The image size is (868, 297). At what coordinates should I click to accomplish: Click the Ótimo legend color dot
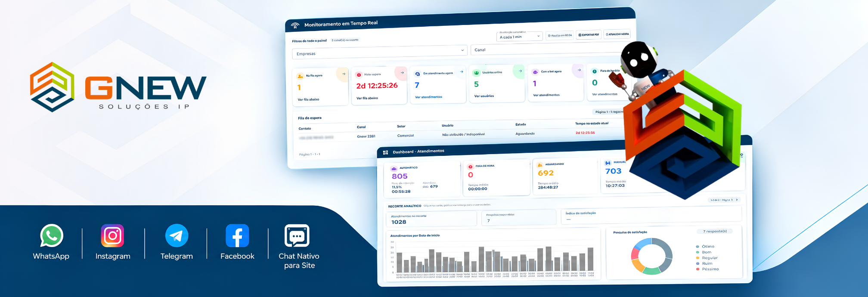[x=697, y=247]
